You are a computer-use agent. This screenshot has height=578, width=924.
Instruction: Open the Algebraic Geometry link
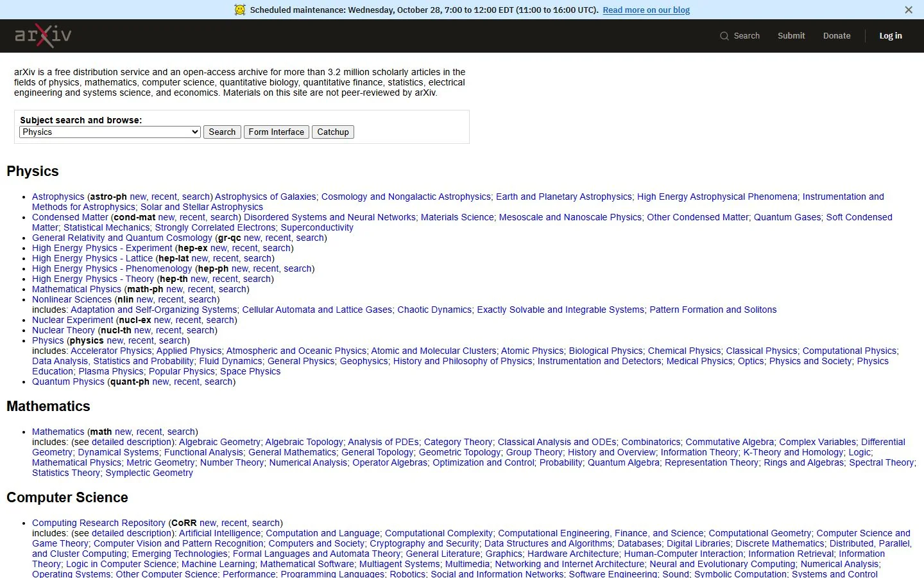(219, 442)
